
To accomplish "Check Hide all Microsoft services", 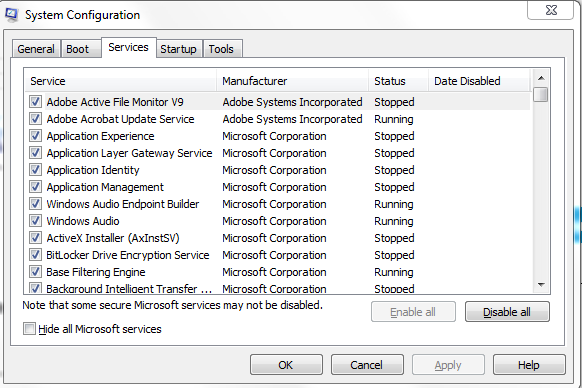I will tap(29, 329).
